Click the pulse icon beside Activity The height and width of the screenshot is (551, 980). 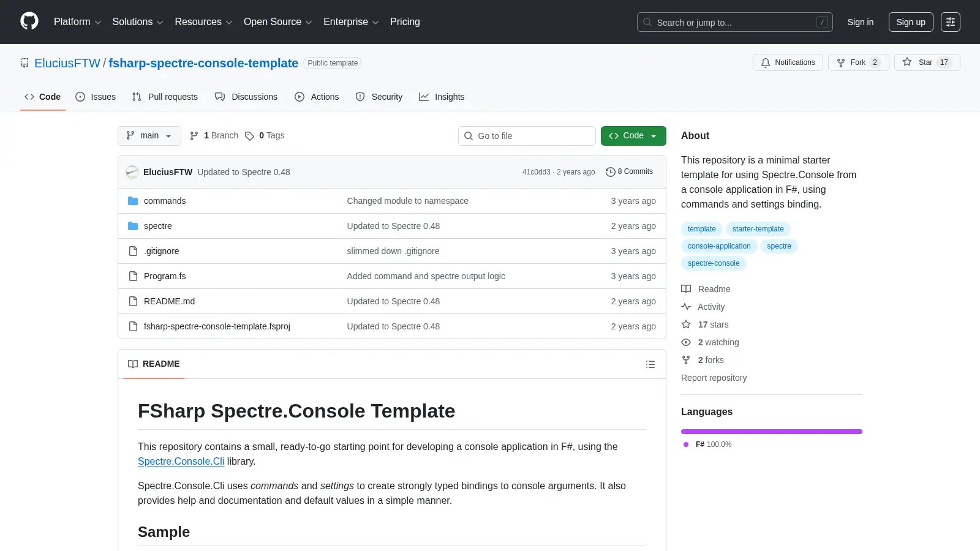[686, 307]
